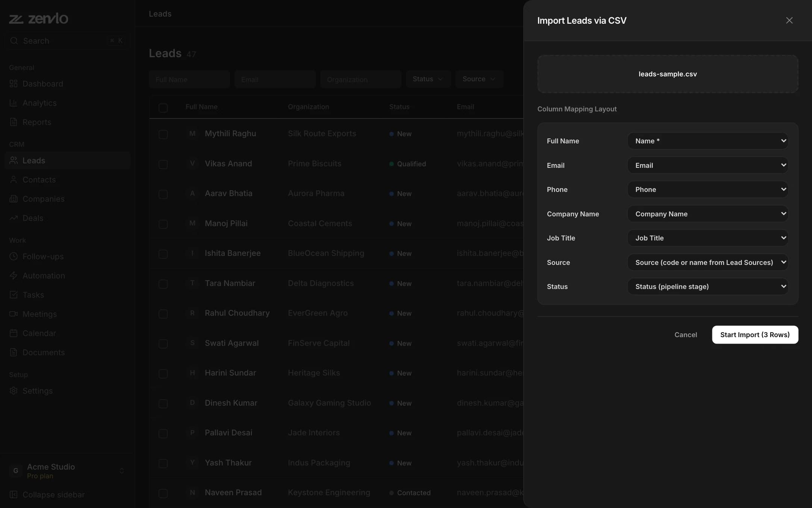The width and height of the screenshot is (812, 508).
Task: Open the Status filter dropdown in Leads
Action: point(428,79)
